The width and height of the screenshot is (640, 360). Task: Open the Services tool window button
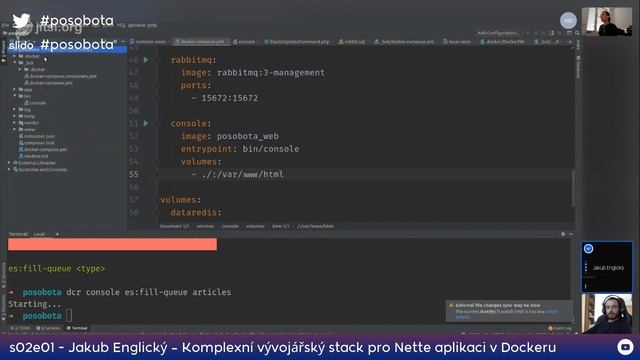(x=48, y=328)
